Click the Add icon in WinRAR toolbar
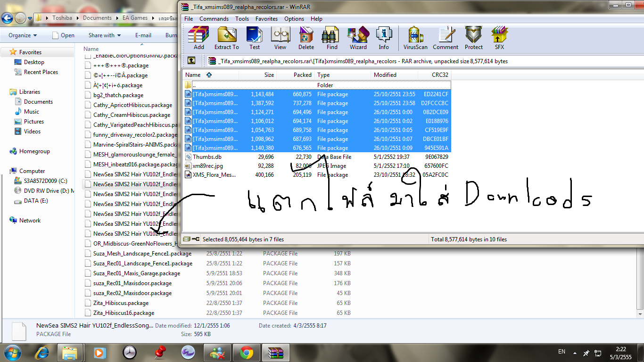Viewport: 644px width, 362px height. point(199,38)
